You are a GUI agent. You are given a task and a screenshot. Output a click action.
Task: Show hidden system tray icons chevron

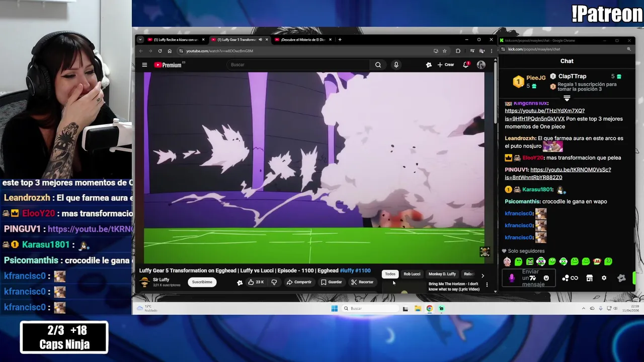584,308
